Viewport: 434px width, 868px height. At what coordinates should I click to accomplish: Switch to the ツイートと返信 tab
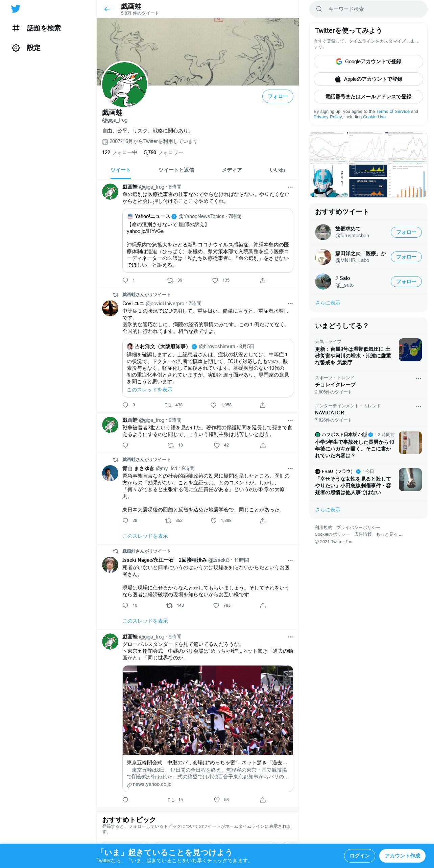tap(176, 170)
